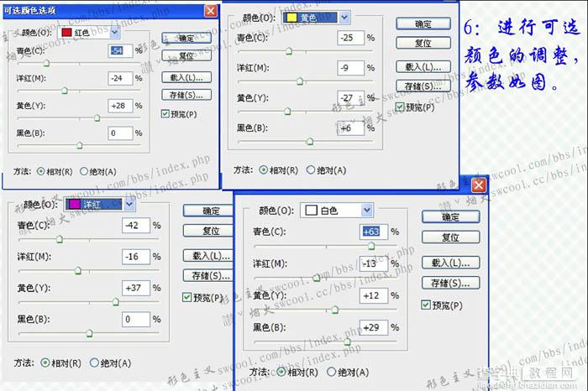This screenshot has height=391, width=588.
Task: Select 绝对(A) method in the yellow dialog
Action: coord(311,169)
